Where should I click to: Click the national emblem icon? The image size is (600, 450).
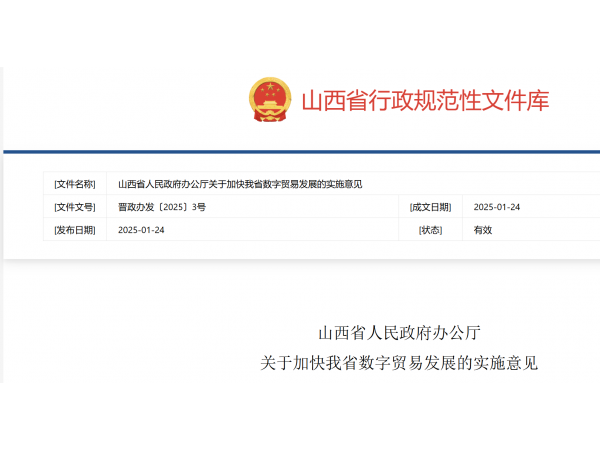270,100
